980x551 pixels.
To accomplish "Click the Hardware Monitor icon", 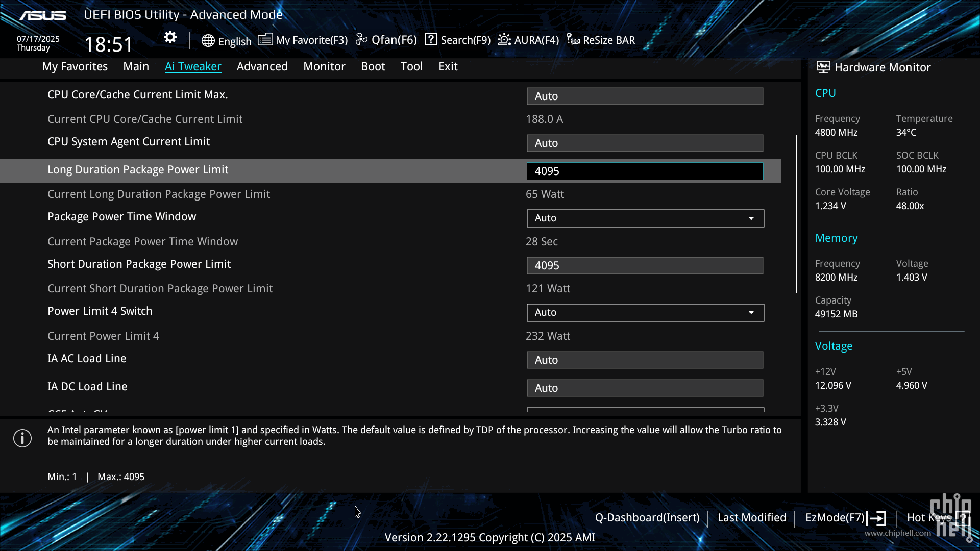I will click(x=823, y=67).
